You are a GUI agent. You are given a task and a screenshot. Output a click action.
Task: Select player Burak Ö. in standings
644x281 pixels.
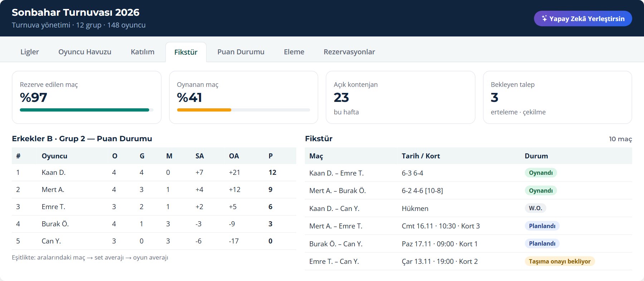[55, 224]
